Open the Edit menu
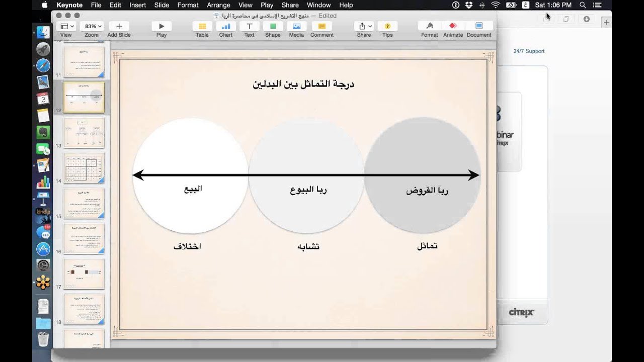The height and width of the screenshot is (362, 644). point(115,5)
